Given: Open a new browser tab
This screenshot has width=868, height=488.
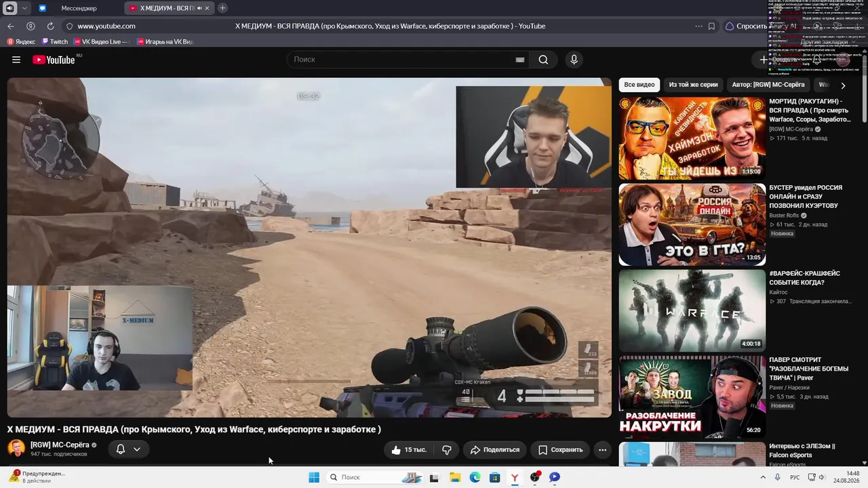Looking at the screenshot, I should pyautogui.click(x=222, y=8).
